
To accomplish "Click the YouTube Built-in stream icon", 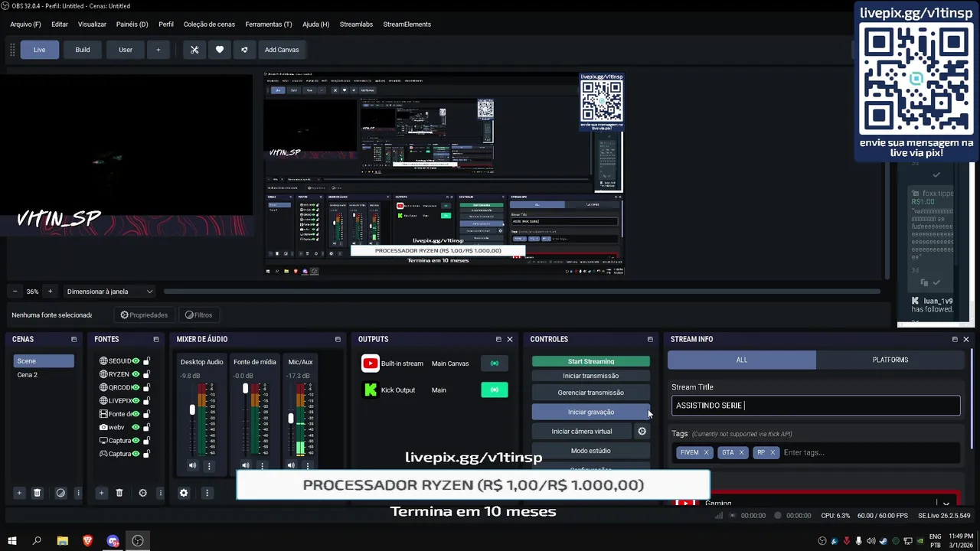I will [x=371, y=364].
